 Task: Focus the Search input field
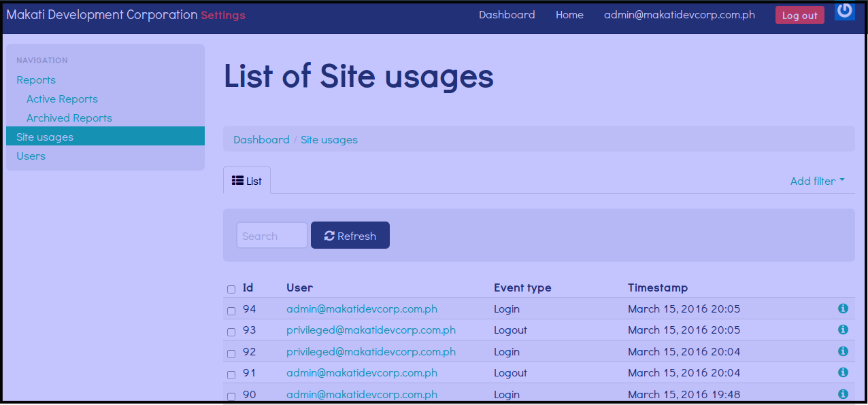click(272, 235)
